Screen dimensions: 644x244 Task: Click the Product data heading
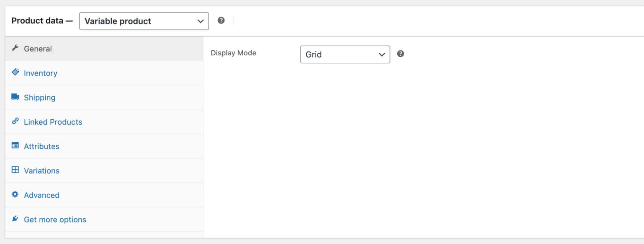tap(42, 21)
